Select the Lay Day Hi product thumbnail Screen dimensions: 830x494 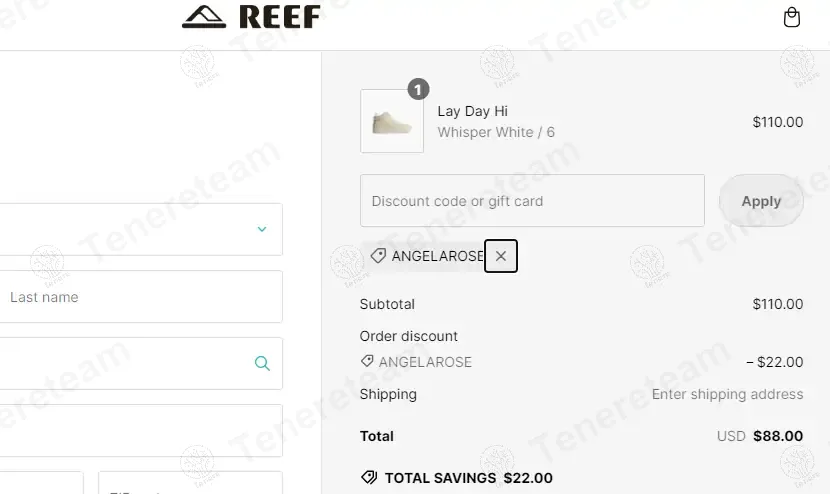392,122
